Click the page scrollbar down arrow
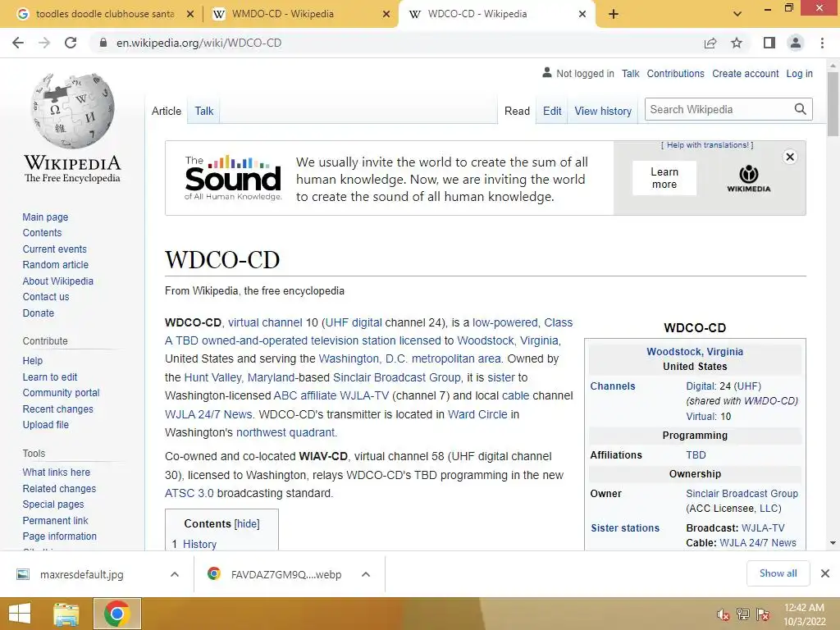Image resolution: width=840 pixels, height=630 pixels. coord(833,543)
